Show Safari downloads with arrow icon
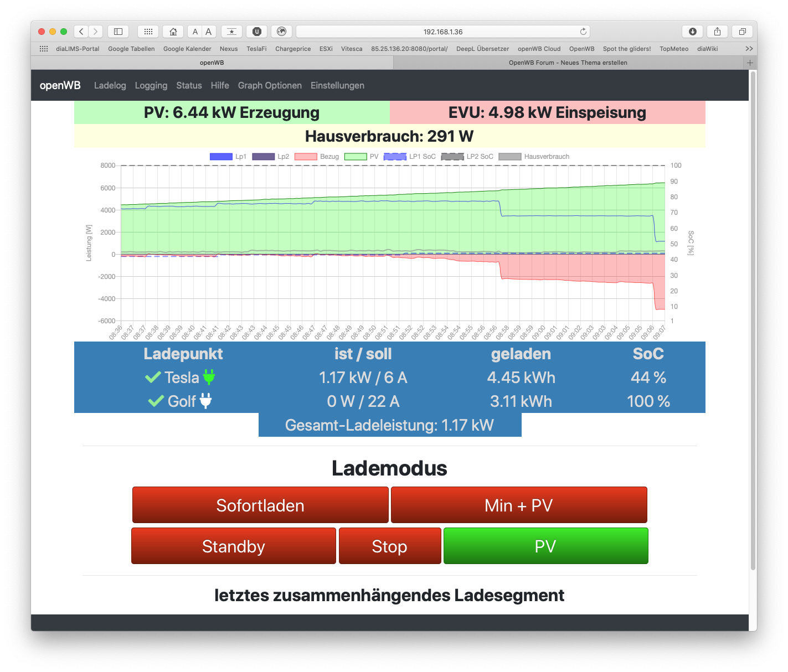788x672 pixels. [x=692, y=32]
